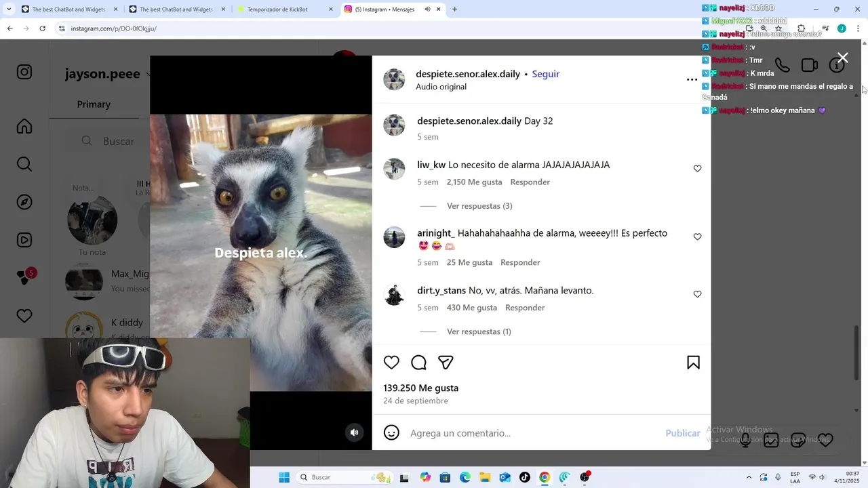Open TikTok from the taskbar
The width and height of the screenshot is (868, 488).
coord(524,477)
